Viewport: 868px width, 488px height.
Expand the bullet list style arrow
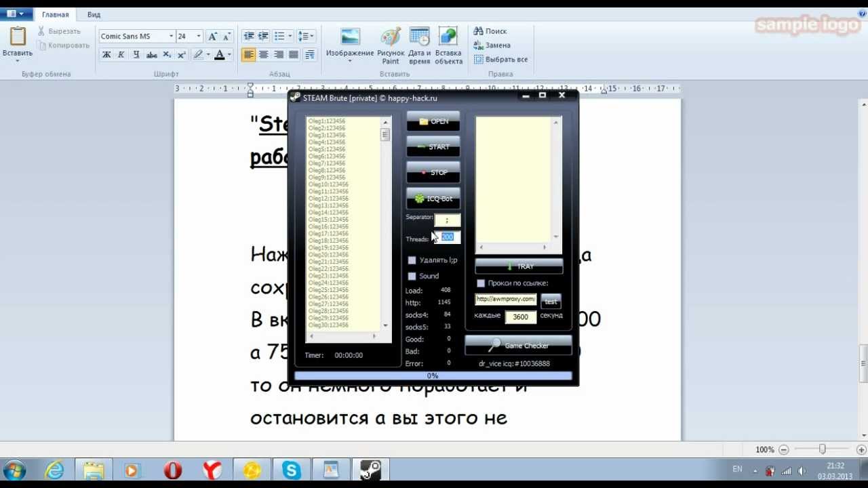290,37
